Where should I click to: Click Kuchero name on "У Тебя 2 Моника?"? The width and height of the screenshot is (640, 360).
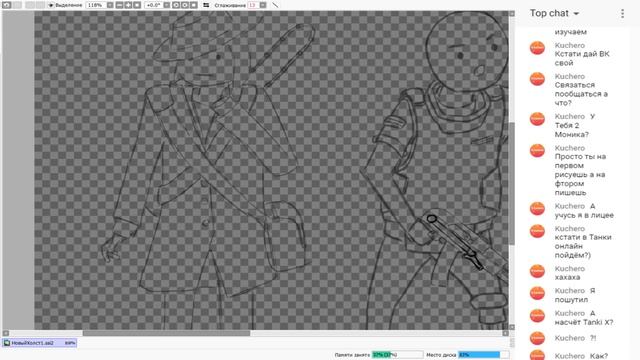(x=569, y=116)
